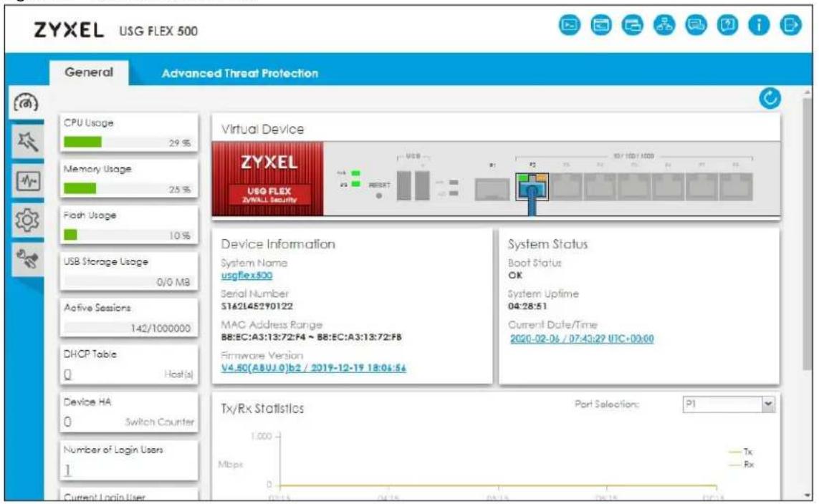This screenshot has width=819, height=504.
Task: Click the MAC Address Range value
Action: (311, 337)
